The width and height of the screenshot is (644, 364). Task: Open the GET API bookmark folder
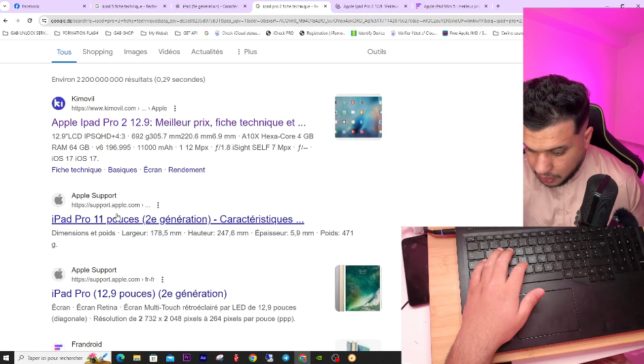187,33
